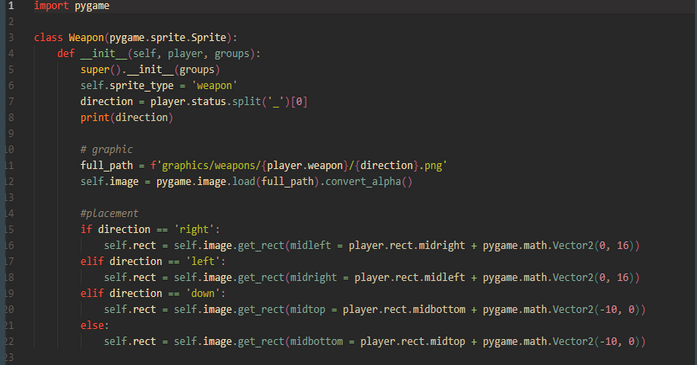Screen dimensions: 697x365
Task: Click the 'else:' keyword on line 21
Action: (95, 325)
